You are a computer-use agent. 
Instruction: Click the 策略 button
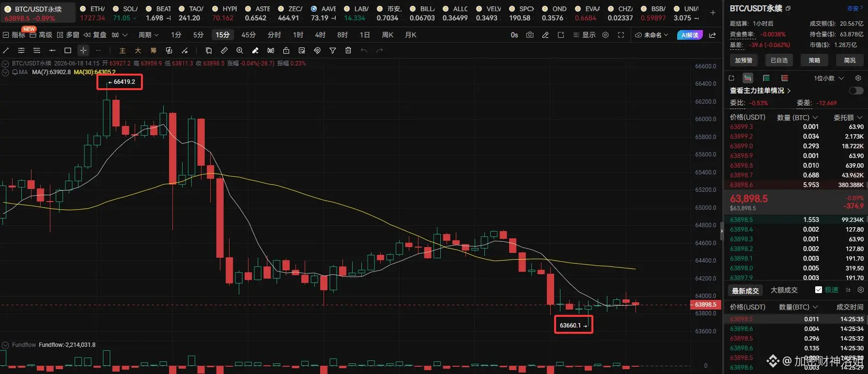[815, 60]
